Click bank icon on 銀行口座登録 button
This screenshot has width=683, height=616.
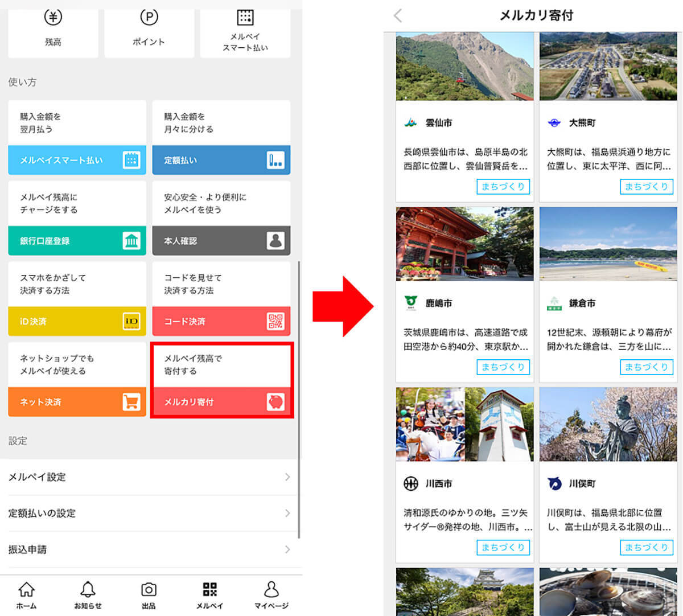pos(131,241)
